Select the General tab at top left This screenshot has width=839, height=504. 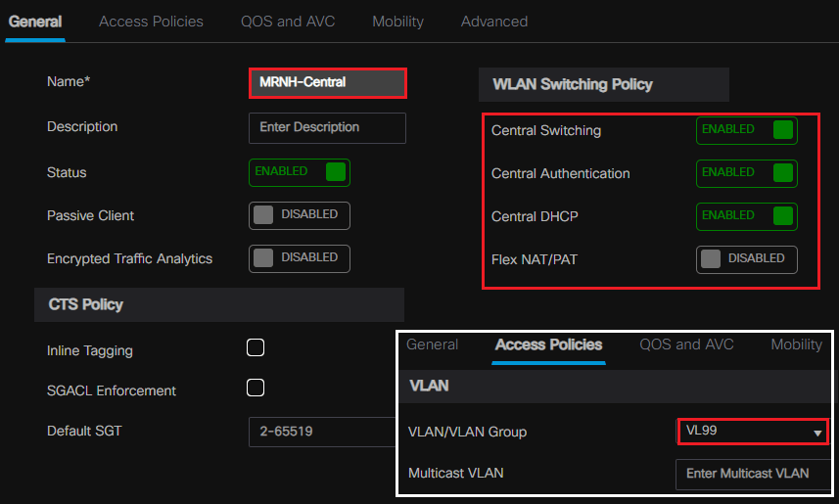pyautogui.click(x=35, y=22)
